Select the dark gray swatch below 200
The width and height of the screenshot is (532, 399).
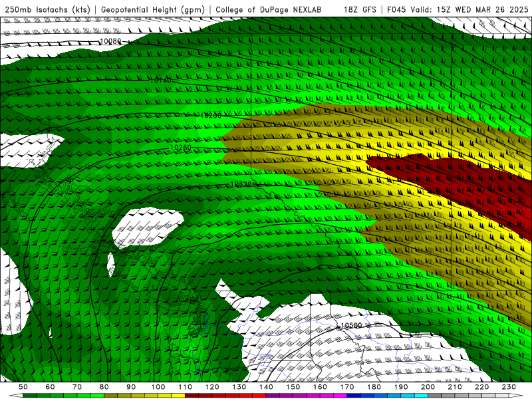[435, 396]
